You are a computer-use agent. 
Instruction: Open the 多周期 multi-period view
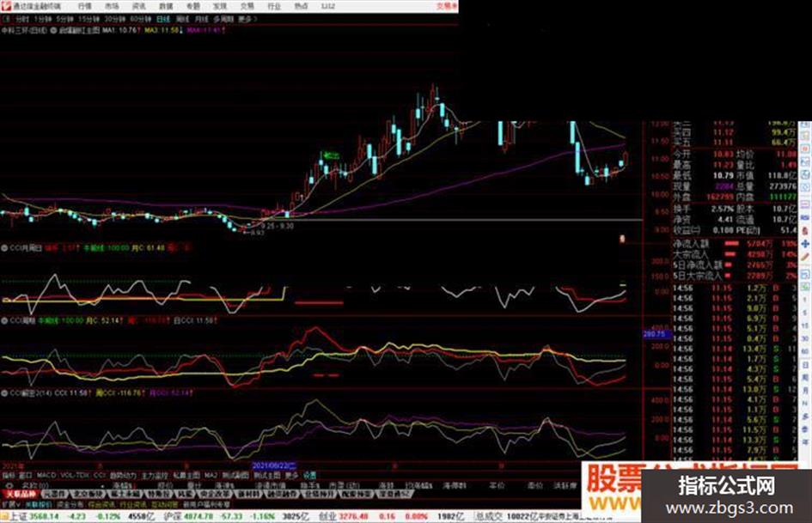tap(223, 19)
